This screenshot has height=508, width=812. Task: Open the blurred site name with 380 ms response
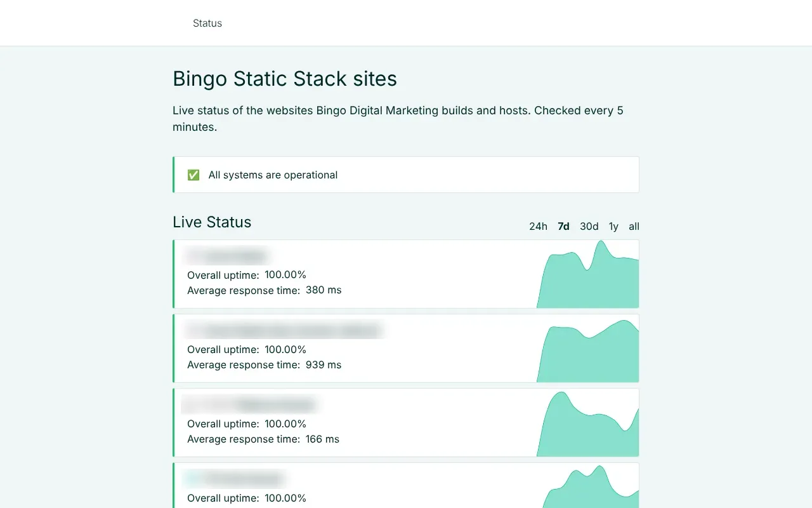(227, 257)
